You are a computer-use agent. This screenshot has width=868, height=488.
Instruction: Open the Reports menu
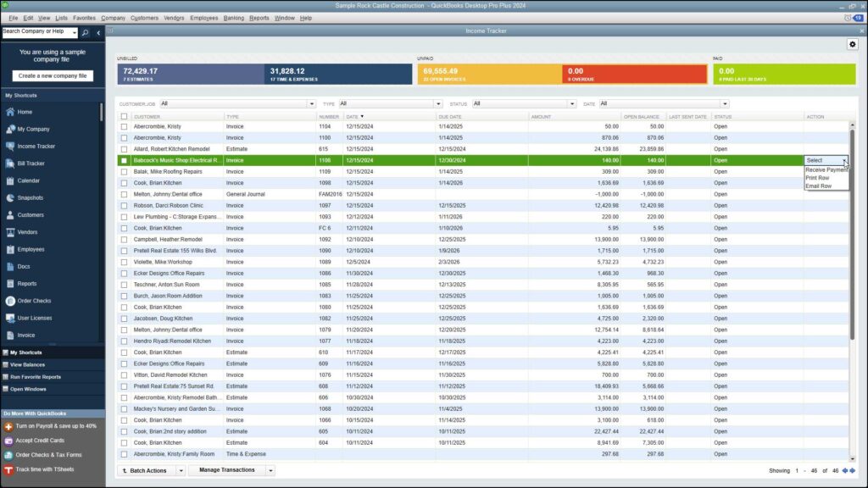[259, 16]
